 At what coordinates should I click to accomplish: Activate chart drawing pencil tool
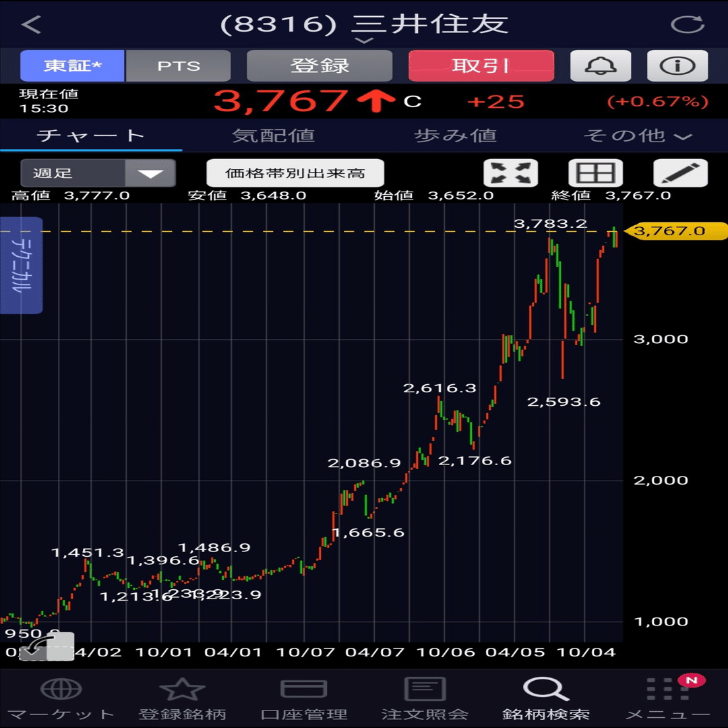pyautogui.click(x=680, y=173)
